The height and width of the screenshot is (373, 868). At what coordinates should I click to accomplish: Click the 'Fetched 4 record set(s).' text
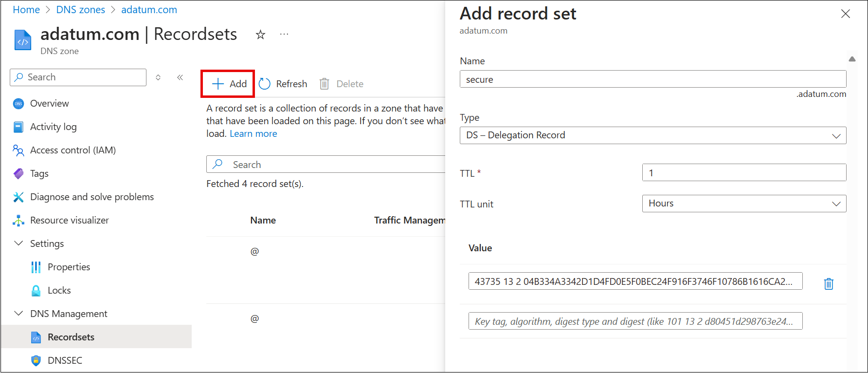pos(255,184)
